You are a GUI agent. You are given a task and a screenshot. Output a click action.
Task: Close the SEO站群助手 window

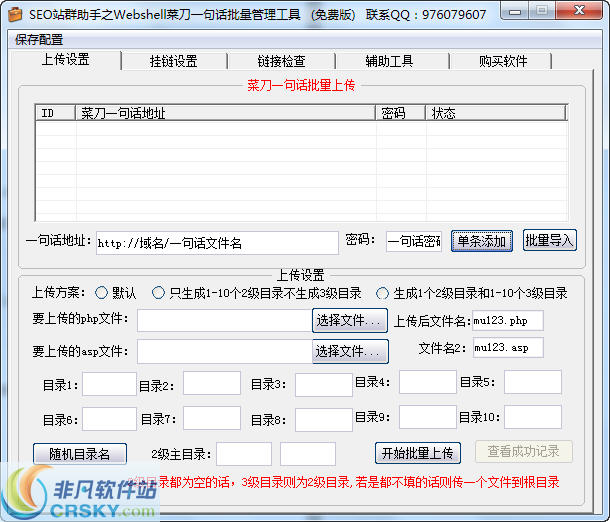click(579, 11)
